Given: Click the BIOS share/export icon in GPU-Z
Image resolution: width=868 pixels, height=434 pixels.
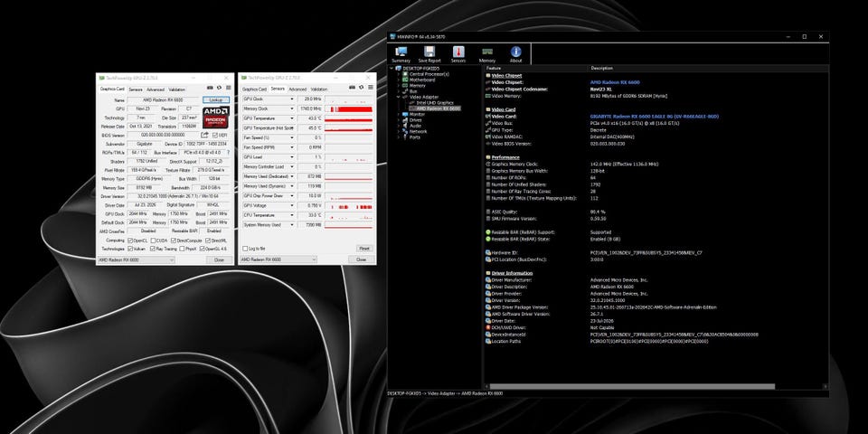Looking at the screenshot, I should [204, 135].
